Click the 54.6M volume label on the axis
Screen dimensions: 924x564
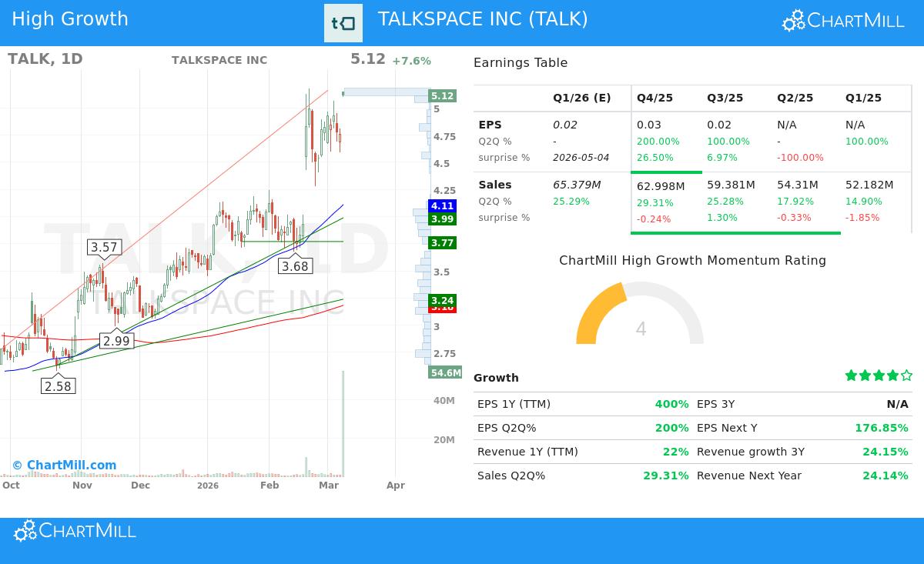coord(445,372)
